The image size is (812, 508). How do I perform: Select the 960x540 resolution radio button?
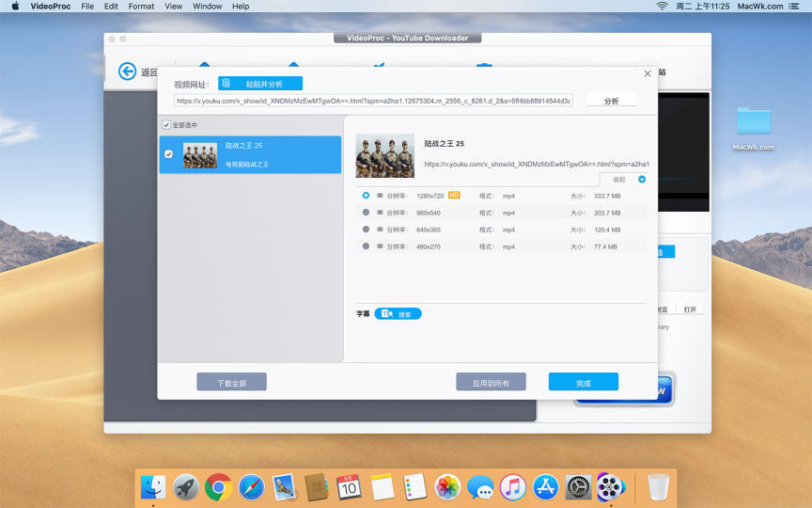tap(366, 213)
